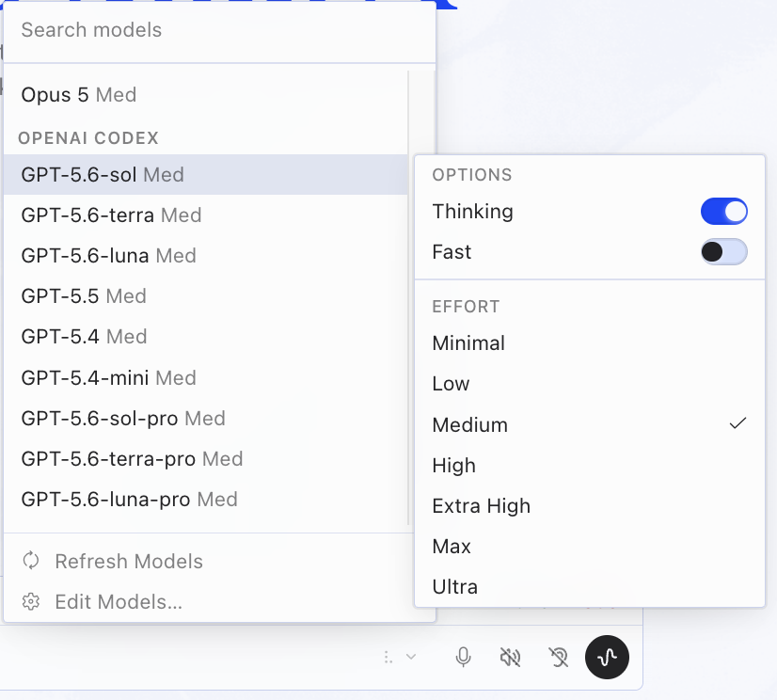Click the muted speaker icon
The height and width of the screenshot is (700, 777).
pyautogui.click(x=510, y=658)
